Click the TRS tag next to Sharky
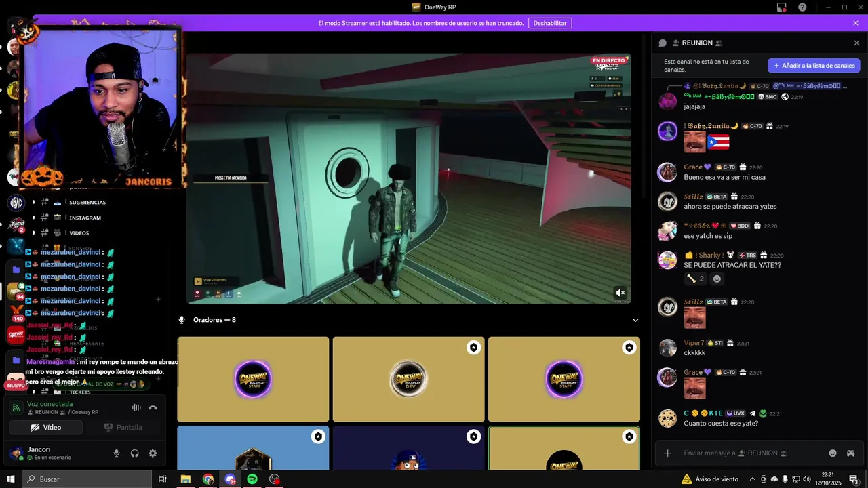 click(747, 256)
